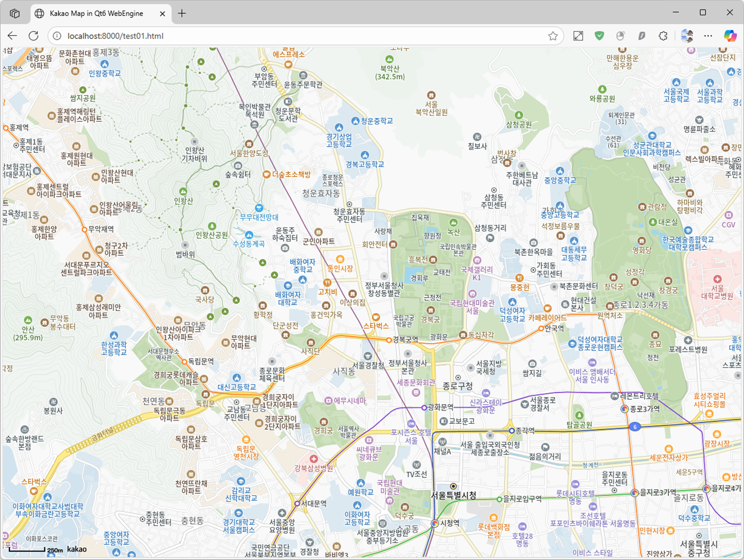Click the 안산 mountain peak icon
Viewport: 744px width, 560px height.
pos(28,320)
